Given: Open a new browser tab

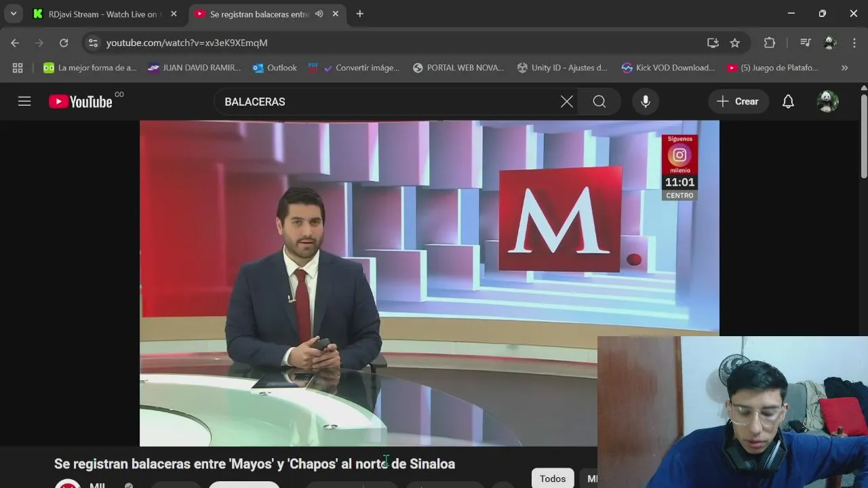Looking at the screenshot, I should 359,14.
